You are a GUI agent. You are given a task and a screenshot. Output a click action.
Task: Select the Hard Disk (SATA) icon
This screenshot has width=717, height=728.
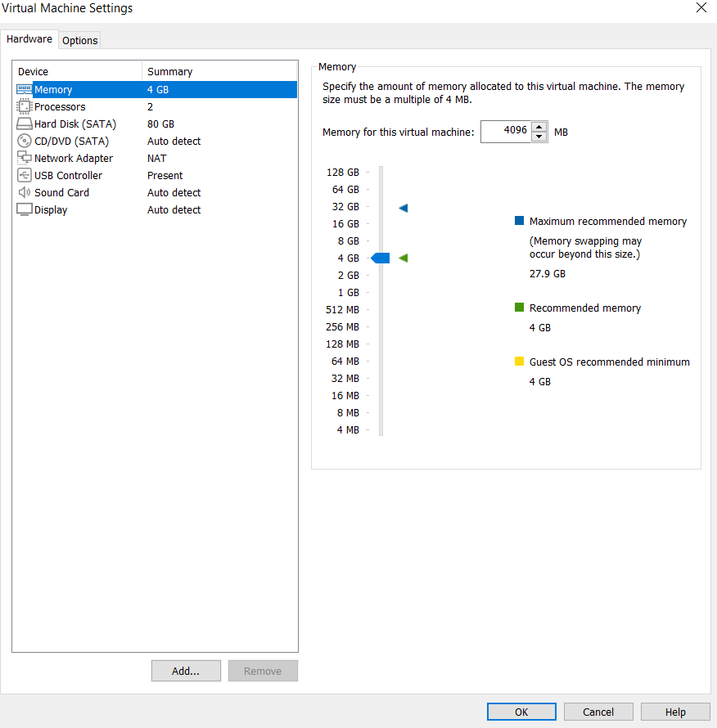(x=25, y=124)
